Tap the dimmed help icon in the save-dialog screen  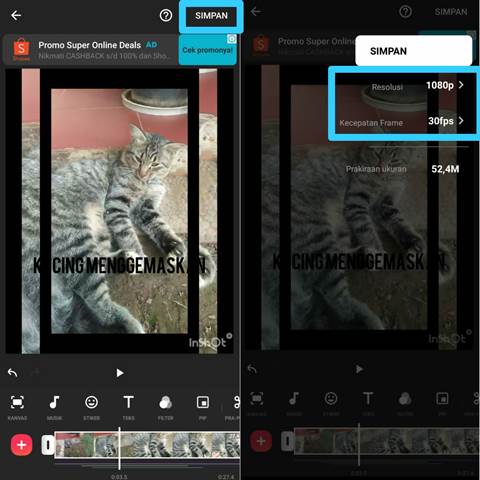[x=405, y=12]
